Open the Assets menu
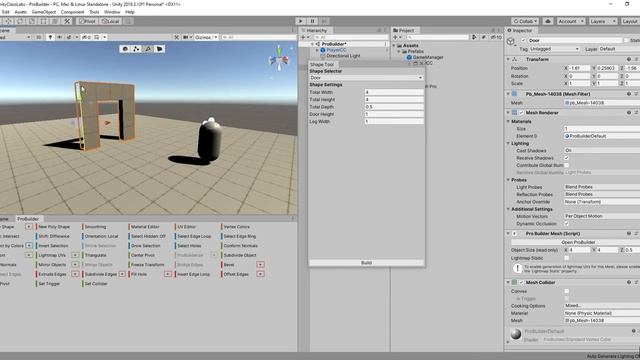Image resolution: width=640 pixels, height=360 pixels. point(20,12)
